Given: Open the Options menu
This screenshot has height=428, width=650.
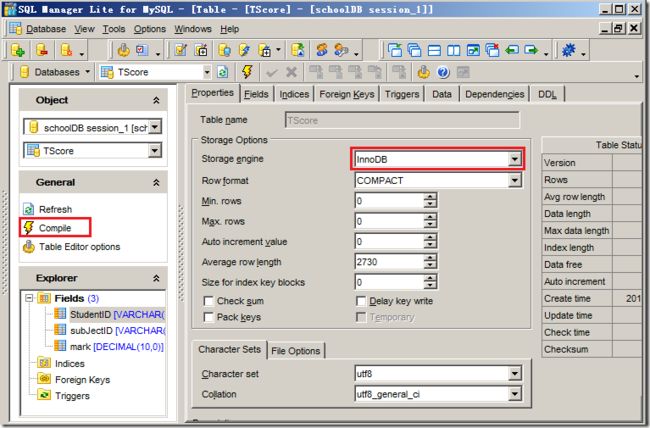Looking at the screenshot, I should 150,29.
